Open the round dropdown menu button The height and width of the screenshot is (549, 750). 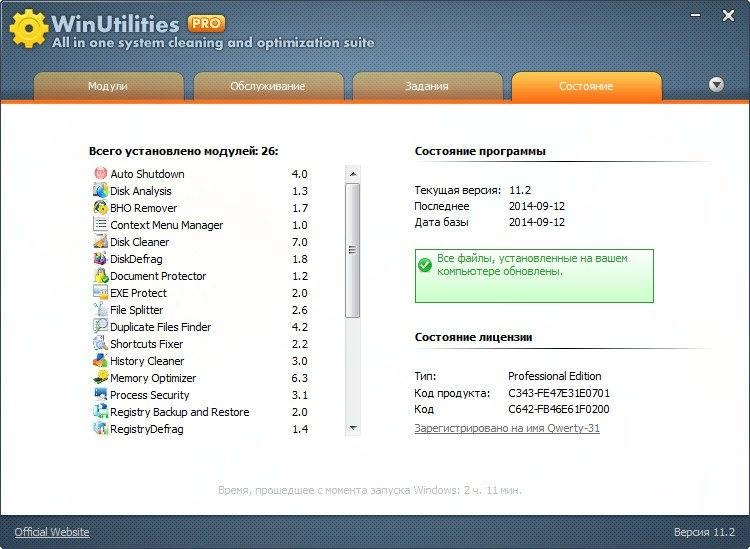pos(716,85)
